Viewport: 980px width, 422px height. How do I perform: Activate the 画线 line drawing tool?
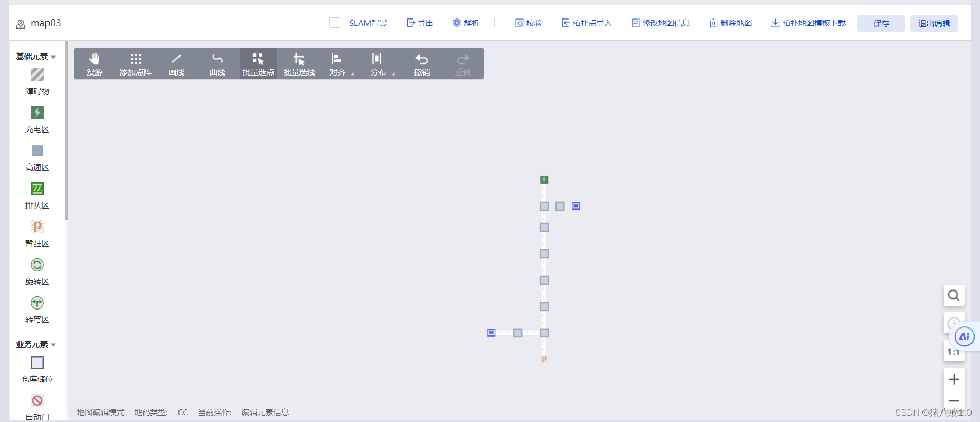pos(176,64)
